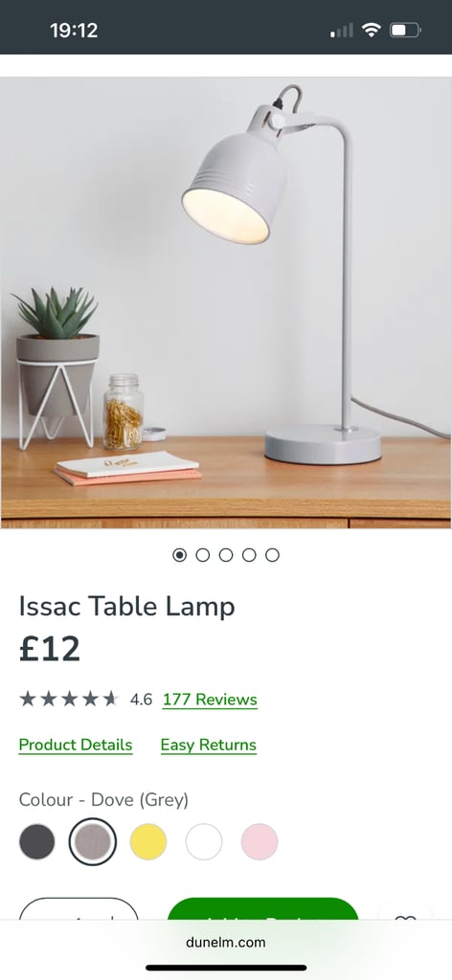View the Easy Returns information link

(x=208, y=745)
